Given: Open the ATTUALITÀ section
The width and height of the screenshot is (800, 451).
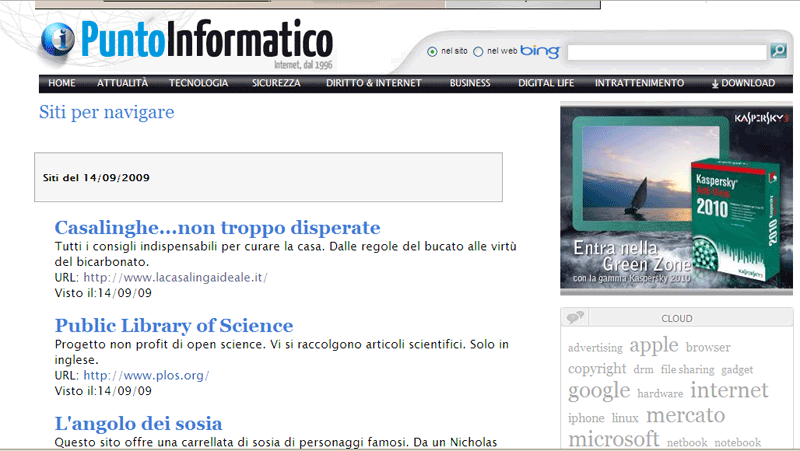Looking at the screenshot, I should coord(122,83).
